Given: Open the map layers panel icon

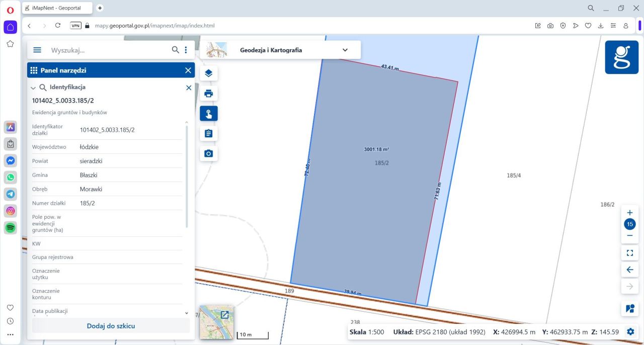Looking at the screenshot, I should click(x=209, y=73).
